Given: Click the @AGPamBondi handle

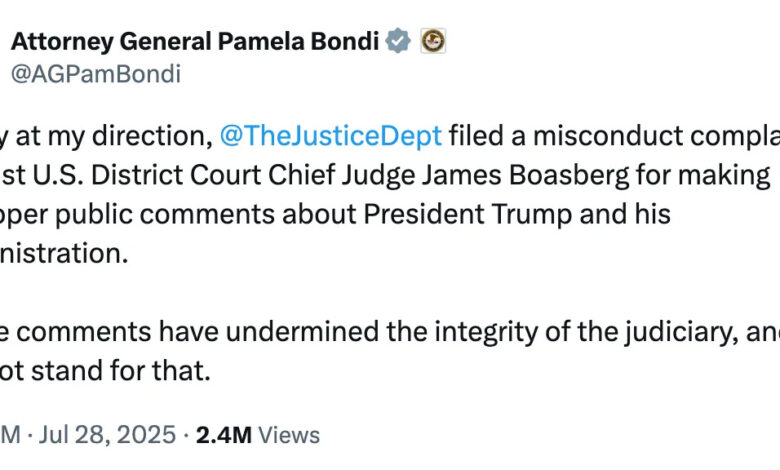Looking at the screenshot, I should pos(96,74).
